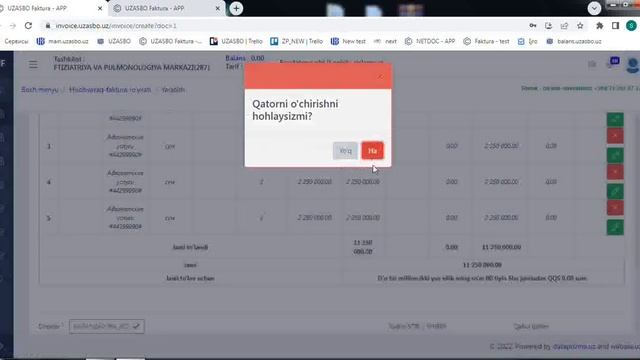
Task: Close the first UZASBO Faktura browser tab
Action: (100, 8)
